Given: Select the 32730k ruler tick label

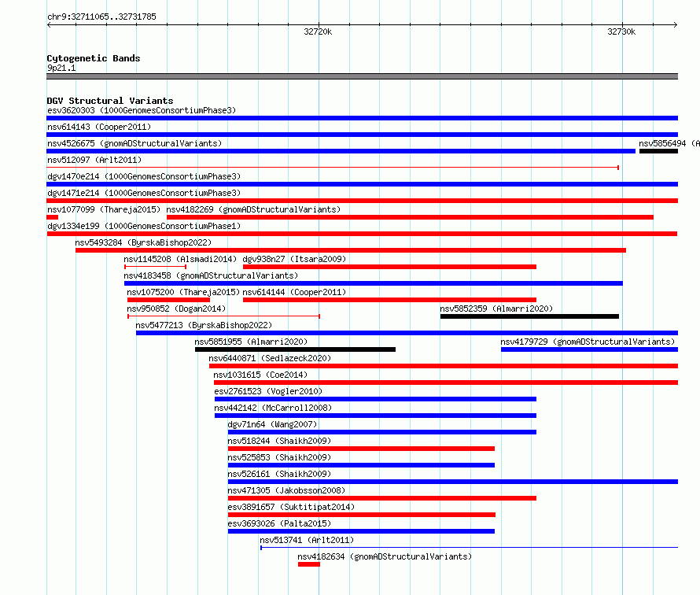Looking at the screenshot, I should (621, 31).
